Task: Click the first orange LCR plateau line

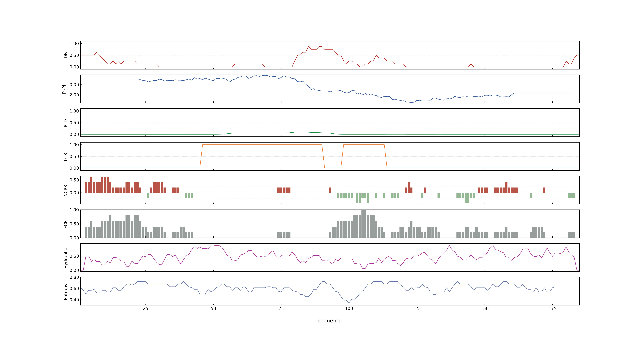Action: tap(262, 145)
